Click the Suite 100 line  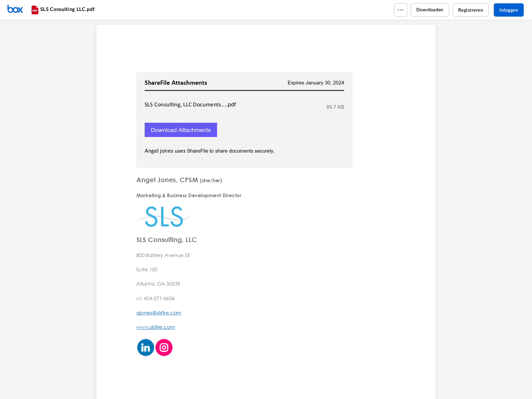tap(147, 270)
